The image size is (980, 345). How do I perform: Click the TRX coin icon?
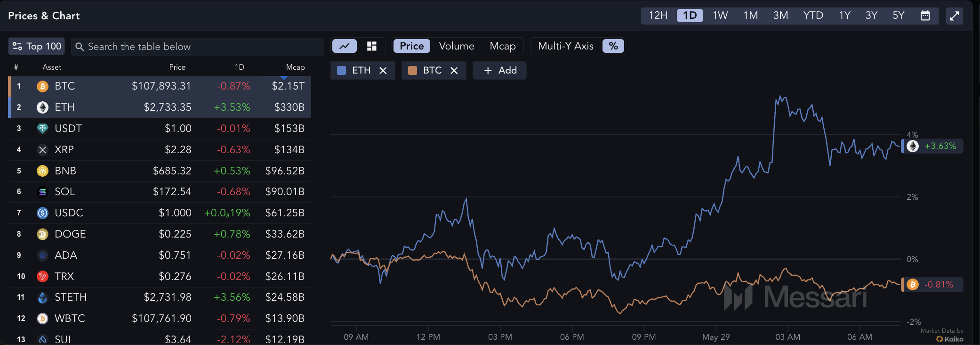pos(42,276)
